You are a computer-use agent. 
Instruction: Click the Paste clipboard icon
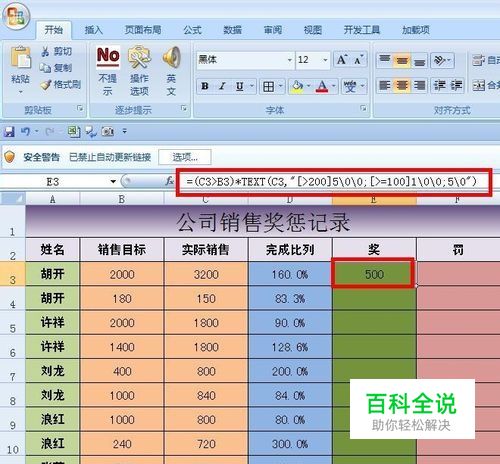[x=21, y=58]
